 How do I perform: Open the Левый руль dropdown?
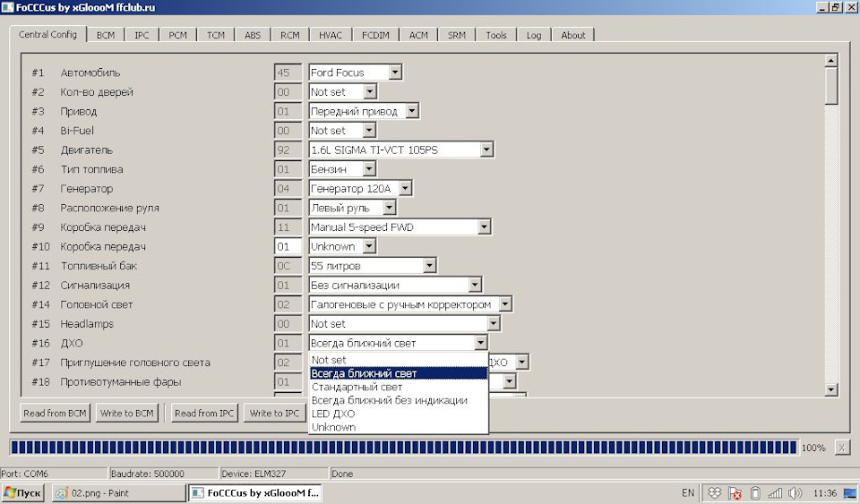pyautogui.click(x=389, y=208)
